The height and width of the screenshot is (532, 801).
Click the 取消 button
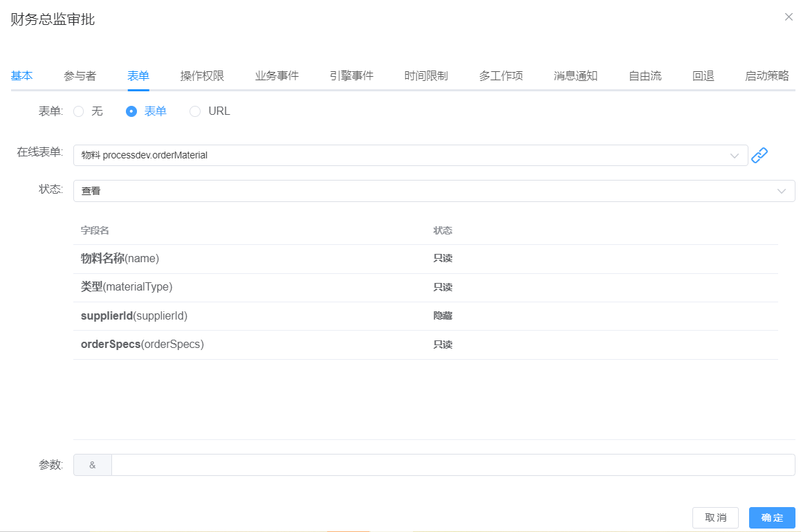715,518
